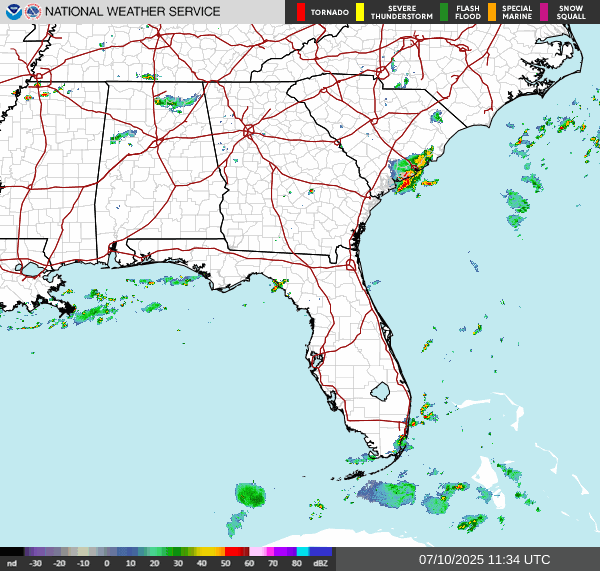
Task: Click the Lake Okeechobee outline in Florida
Action: 380,392
